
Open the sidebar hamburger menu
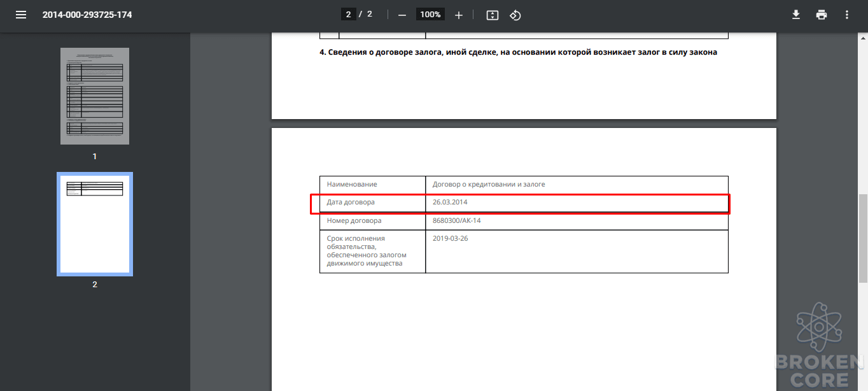click(21, 15)
